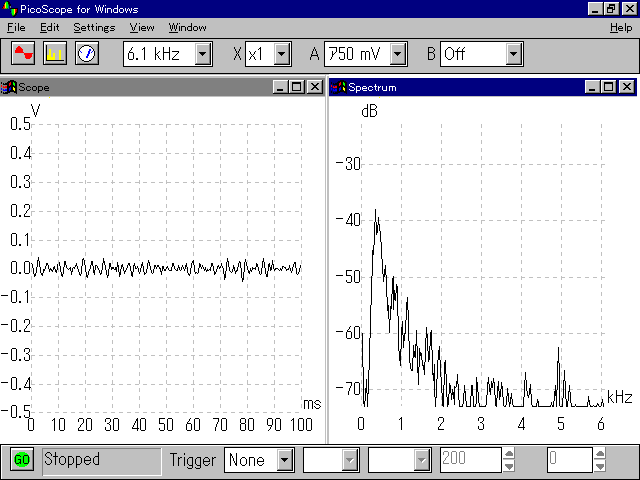The width and height of the screenshot is (640, 480).
Task: Click the trigger delay field showing 0
Action: (x=569, y=460)
